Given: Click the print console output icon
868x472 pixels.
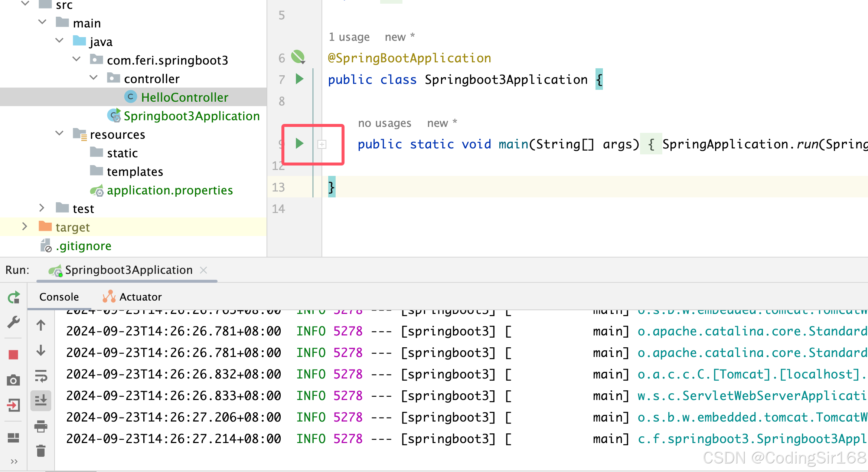Looking at the screenshot, I should pos(41,426).
